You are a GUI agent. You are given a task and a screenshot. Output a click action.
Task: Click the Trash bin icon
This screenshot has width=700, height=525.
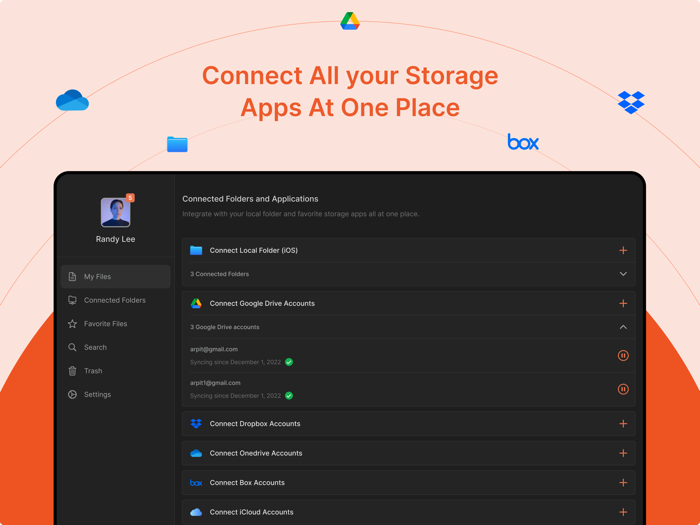coord(72,371)
